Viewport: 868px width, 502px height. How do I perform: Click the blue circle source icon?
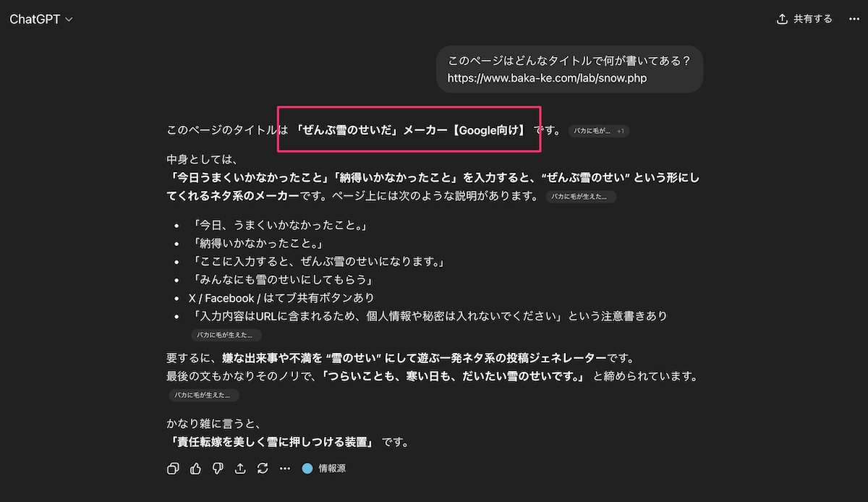click(x=307, y=469)
